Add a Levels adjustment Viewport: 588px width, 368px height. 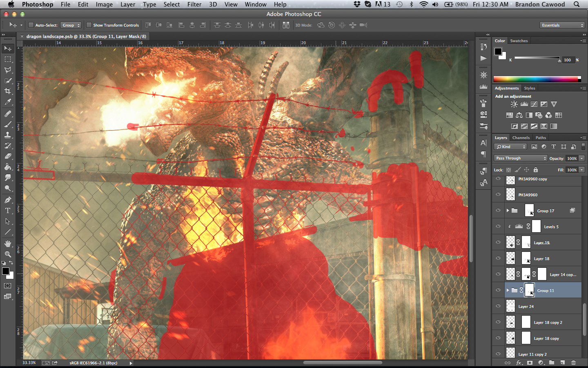coord(524,104)
